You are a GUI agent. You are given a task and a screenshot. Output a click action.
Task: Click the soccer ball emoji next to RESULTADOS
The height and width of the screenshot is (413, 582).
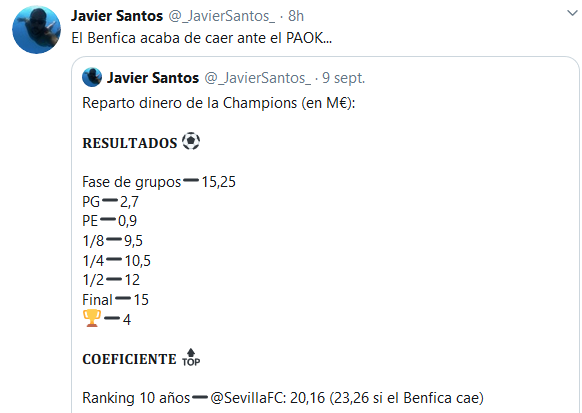[x=191, y=141]
